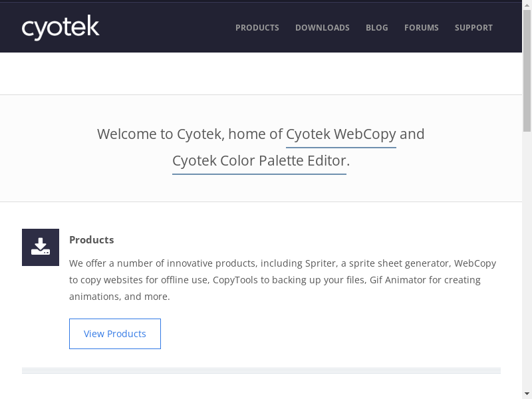This screenshot has height=399, width=532.
Task: Select Support in the navigation bar
Action: tap(473, 28)
